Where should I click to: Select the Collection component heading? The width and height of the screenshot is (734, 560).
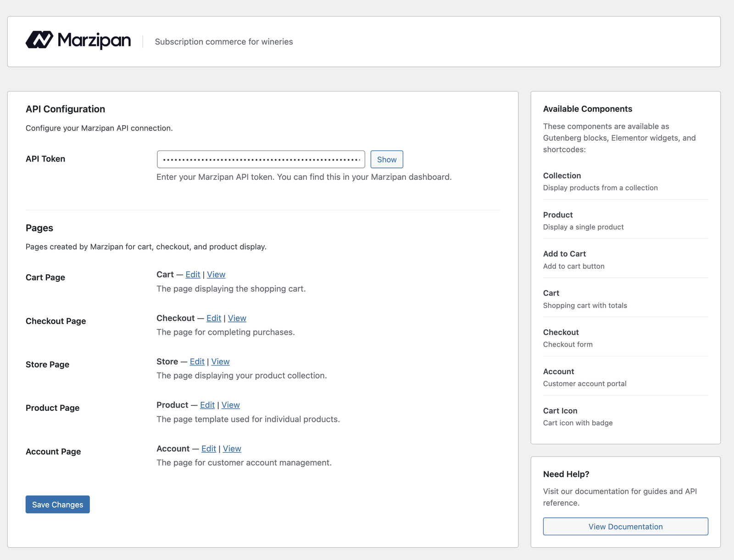pos(562,176)
